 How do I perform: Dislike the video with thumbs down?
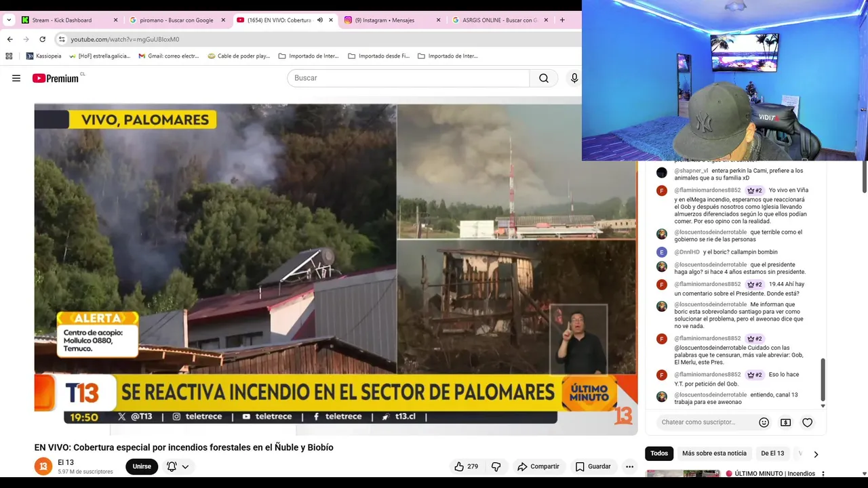tap(496, 466)
